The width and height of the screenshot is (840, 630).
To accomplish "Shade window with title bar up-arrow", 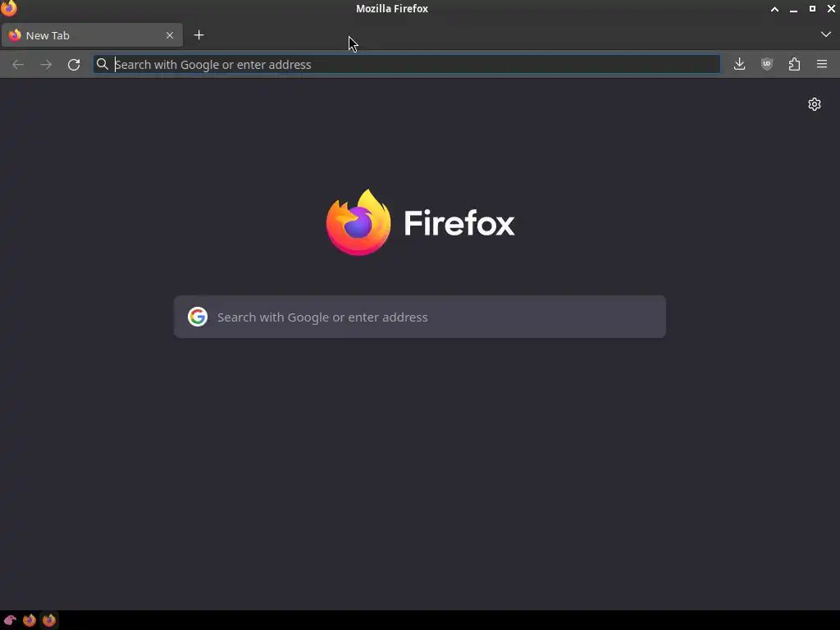I will point(774,9).
